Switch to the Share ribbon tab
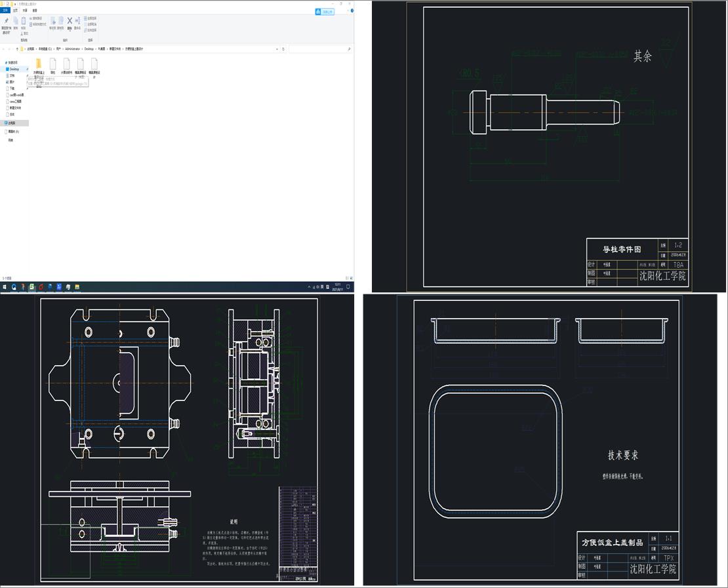 pyautogui.click(x=25, y=10)
